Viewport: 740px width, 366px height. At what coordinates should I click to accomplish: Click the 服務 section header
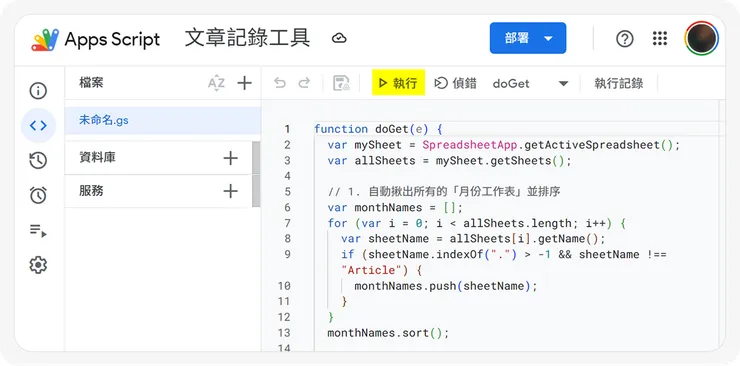click(x=92, y=191)
